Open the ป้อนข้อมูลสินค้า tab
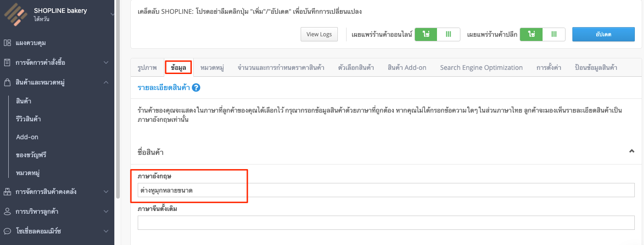 coord(596,68)
